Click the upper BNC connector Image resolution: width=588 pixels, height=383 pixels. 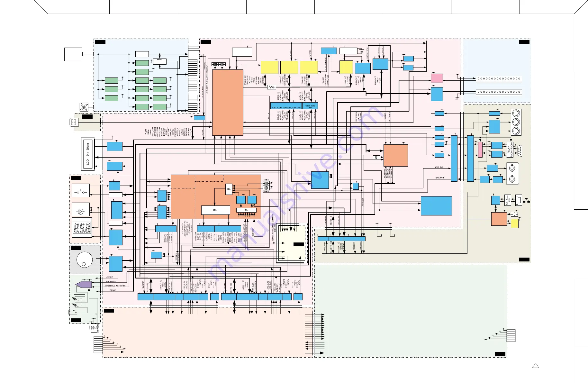pos(512,168)
